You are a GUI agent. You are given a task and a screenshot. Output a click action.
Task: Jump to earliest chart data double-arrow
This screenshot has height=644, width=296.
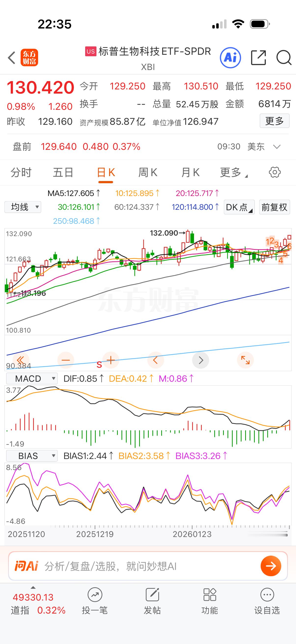[20, 360]
